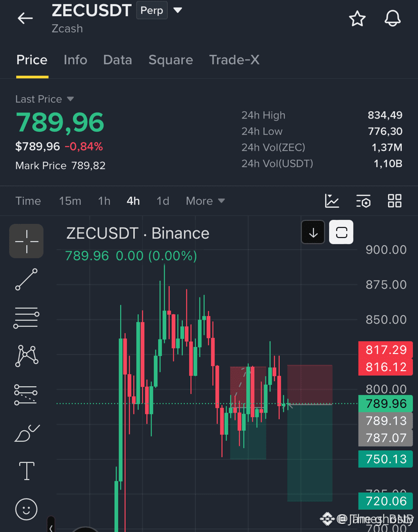Click the Zcash subtitle under ZECUSDT
This screenshot has width=418, height=532.
67,29
